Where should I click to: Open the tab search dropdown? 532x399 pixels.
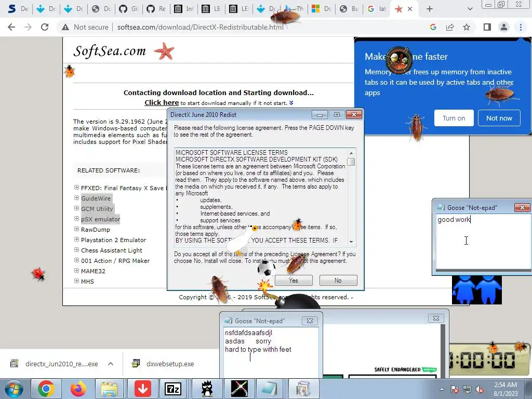click(470, 9)
